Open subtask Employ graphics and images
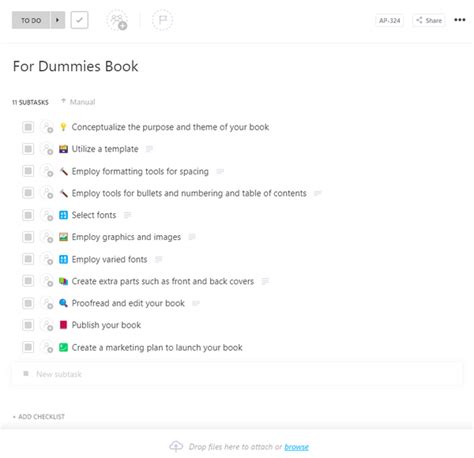 click(126, 237)
